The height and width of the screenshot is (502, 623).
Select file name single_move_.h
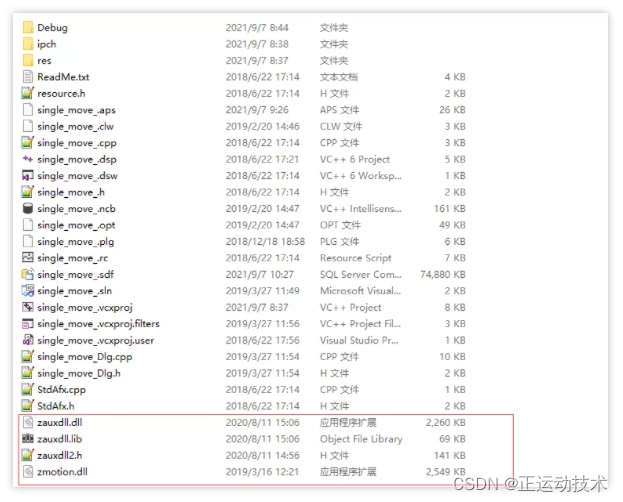click(71, 192)
